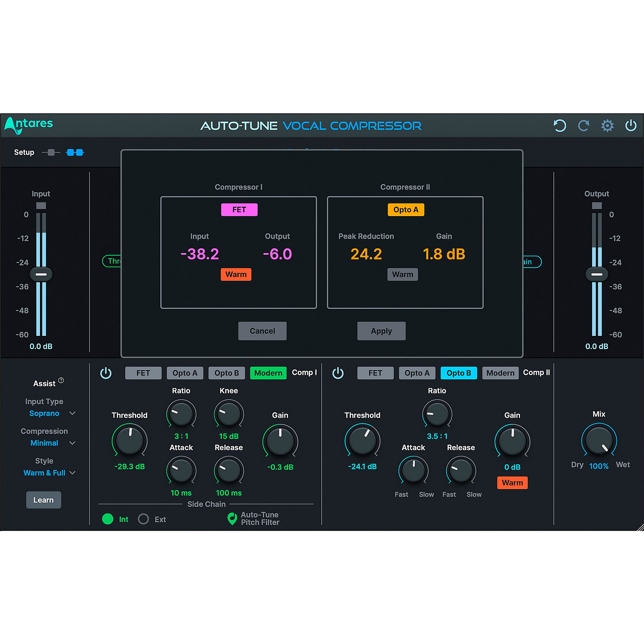Screen dimensions: 644x644
Task: Select single compressor setup icon
Action: coord(51,153)
